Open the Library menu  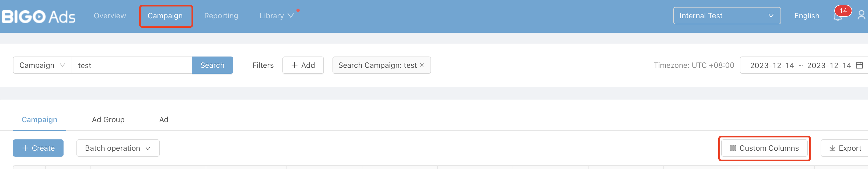276,16
